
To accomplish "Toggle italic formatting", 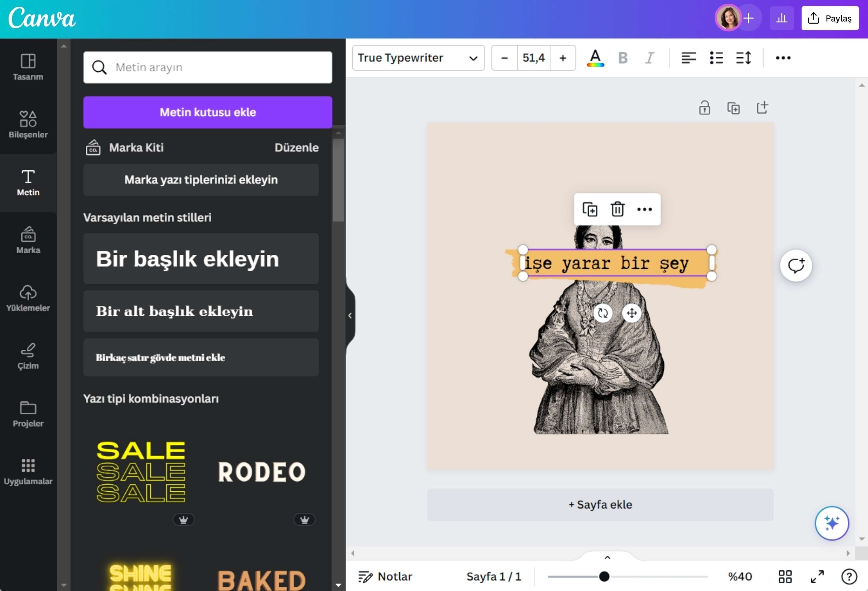I will pos(650,58).
